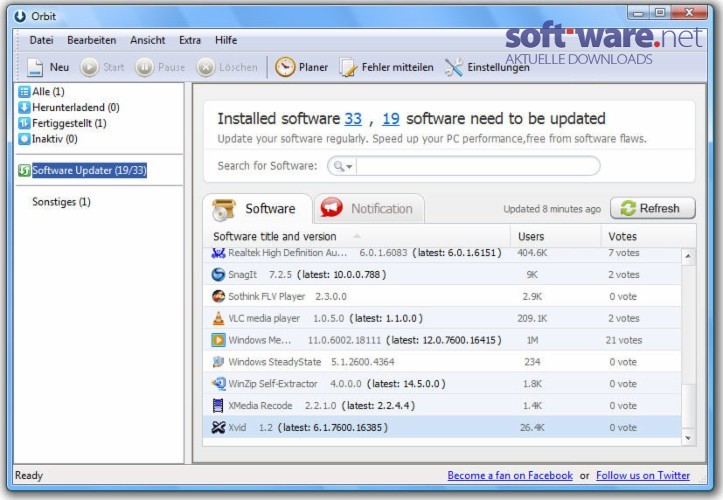Click the Löschen delete toolbar button

227,67
